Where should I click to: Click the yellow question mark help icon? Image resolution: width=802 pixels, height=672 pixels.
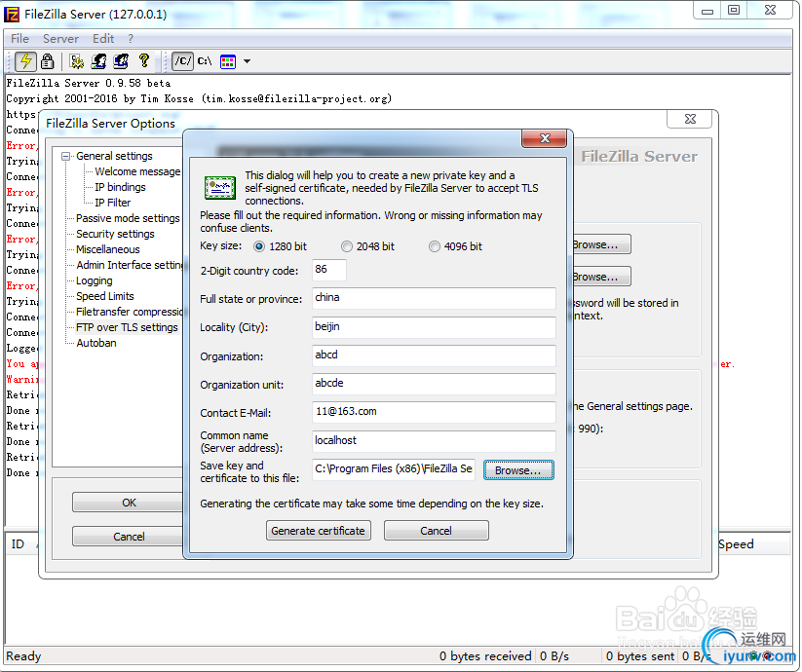[143, 61]
